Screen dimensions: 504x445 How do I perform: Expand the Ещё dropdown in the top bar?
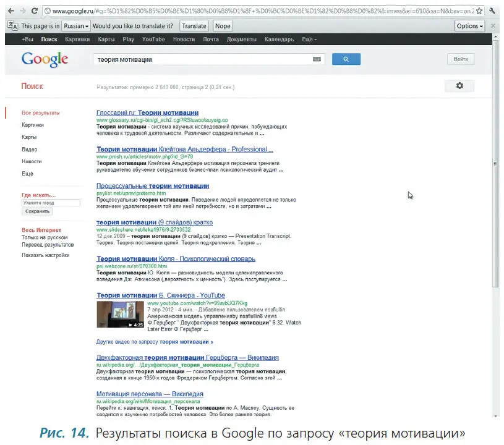(309, 39)
